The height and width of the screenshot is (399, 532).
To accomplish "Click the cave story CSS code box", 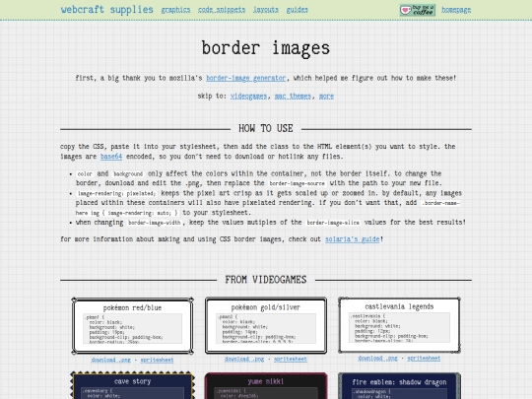I will coord(133,393).
